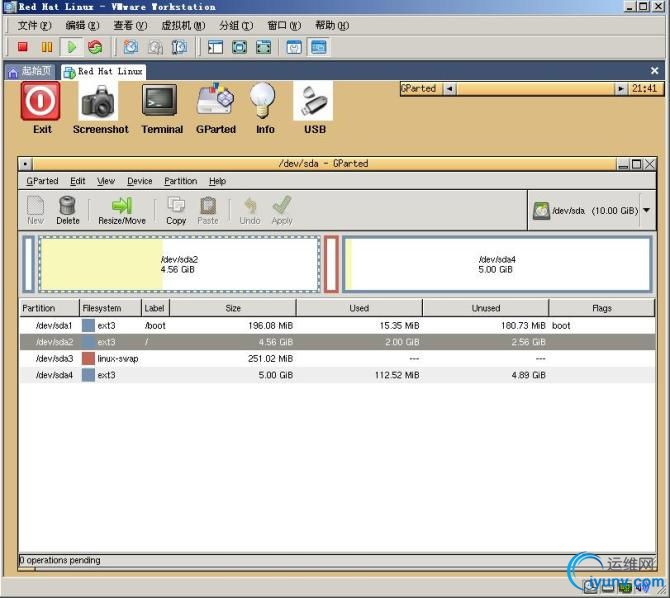This screenshot has height=598, width=670.
Task: Click the Resize/Move toolbar icon
Action: pyautogui.click(x=122, y=210)
